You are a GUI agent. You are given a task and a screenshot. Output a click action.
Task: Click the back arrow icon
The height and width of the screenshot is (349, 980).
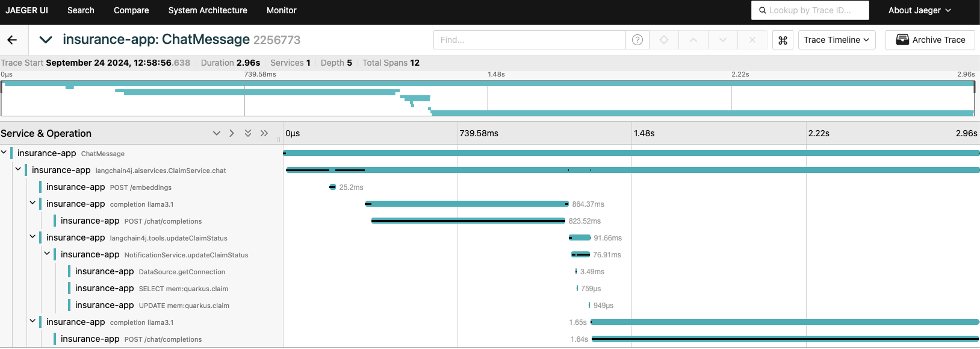[x=12, y=40]
